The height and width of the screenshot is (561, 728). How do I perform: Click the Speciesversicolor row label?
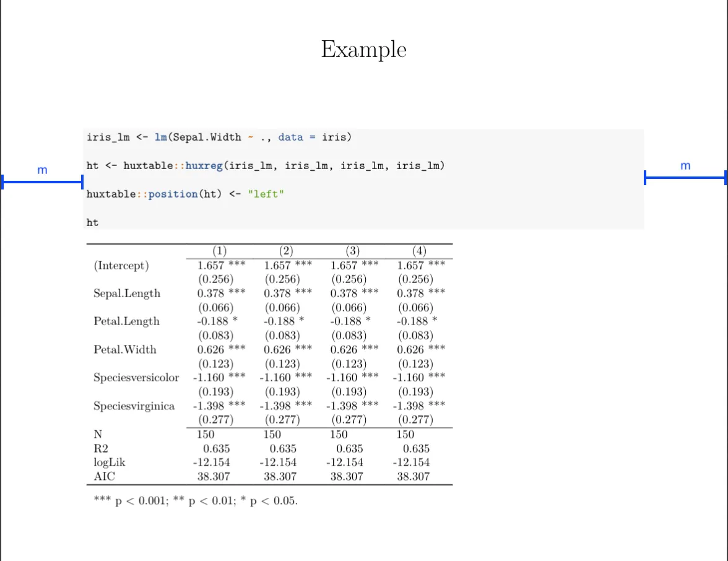click(x=136, y=378)
